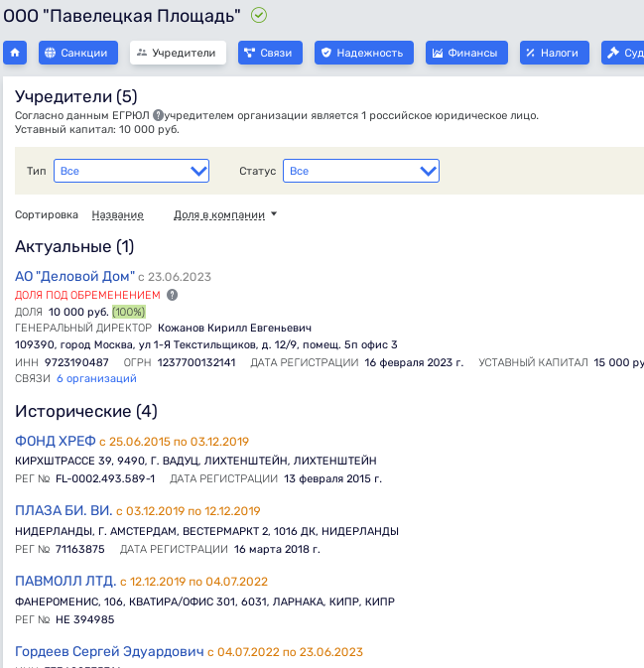
Task: Open Гордеев Сергей Эдуардович profile
Action: (109, 651)
